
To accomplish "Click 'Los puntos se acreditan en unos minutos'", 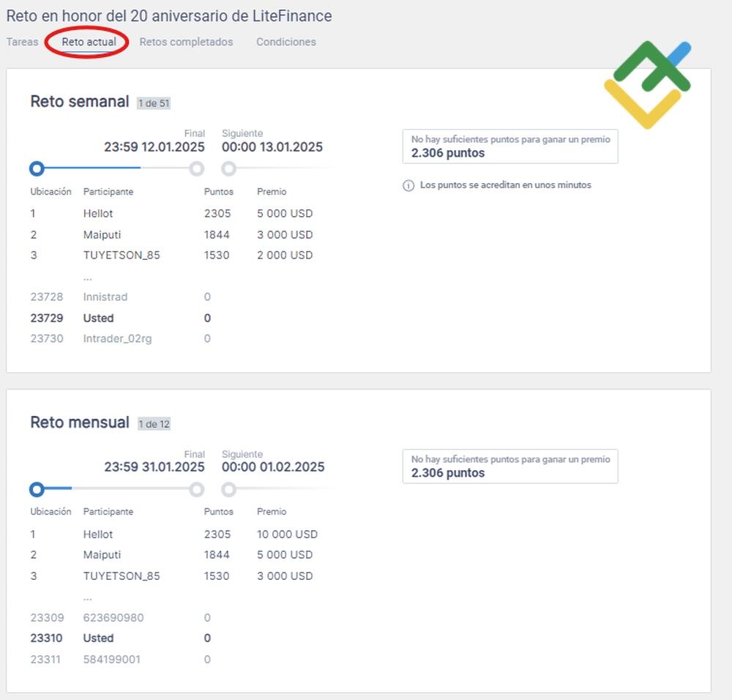I will tap(506, 185).
